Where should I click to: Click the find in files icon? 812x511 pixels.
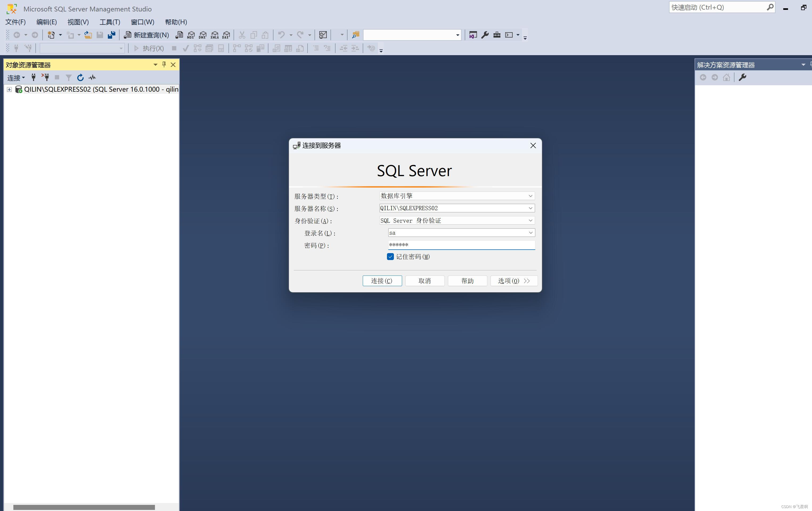(x=356, y=35)
